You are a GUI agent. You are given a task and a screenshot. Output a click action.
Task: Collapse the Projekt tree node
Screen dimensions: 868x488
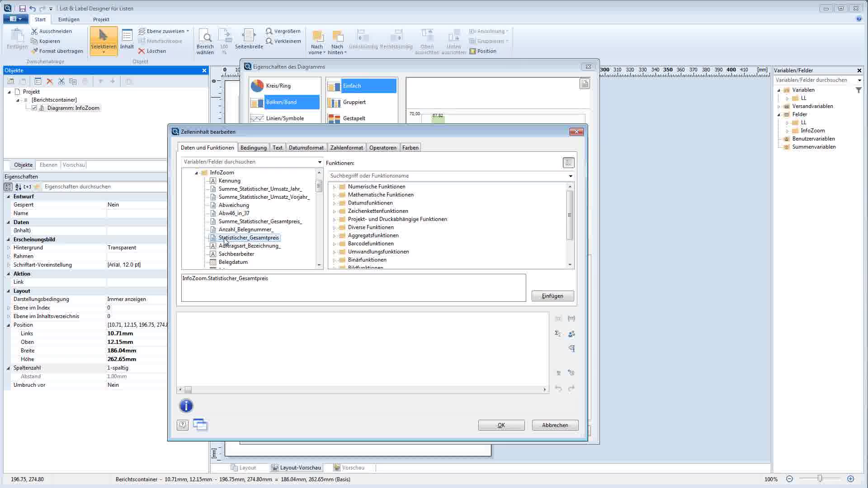[x=9, y=92]
